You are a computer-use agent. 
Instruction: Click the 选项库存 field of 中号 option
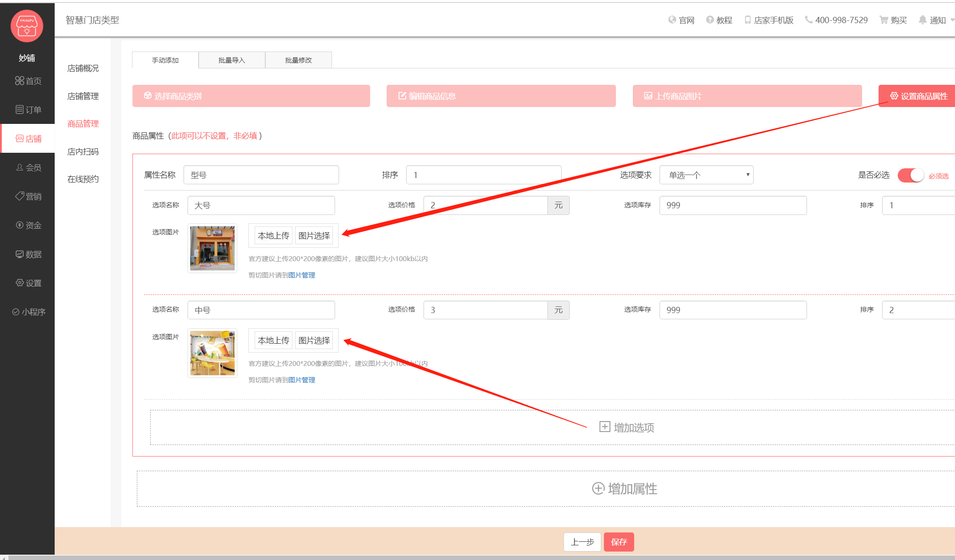tap(733, 310)
